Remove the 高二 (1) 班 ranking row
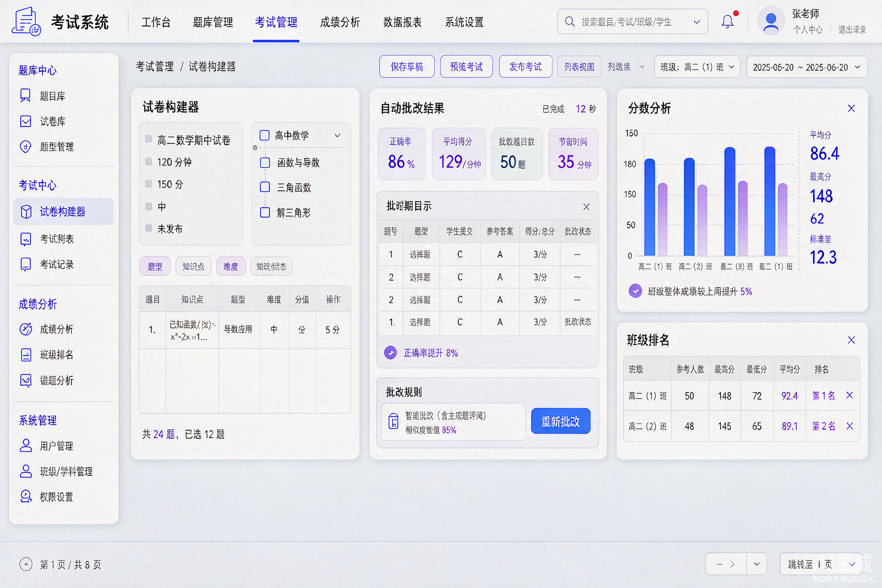 click(850, 395)
